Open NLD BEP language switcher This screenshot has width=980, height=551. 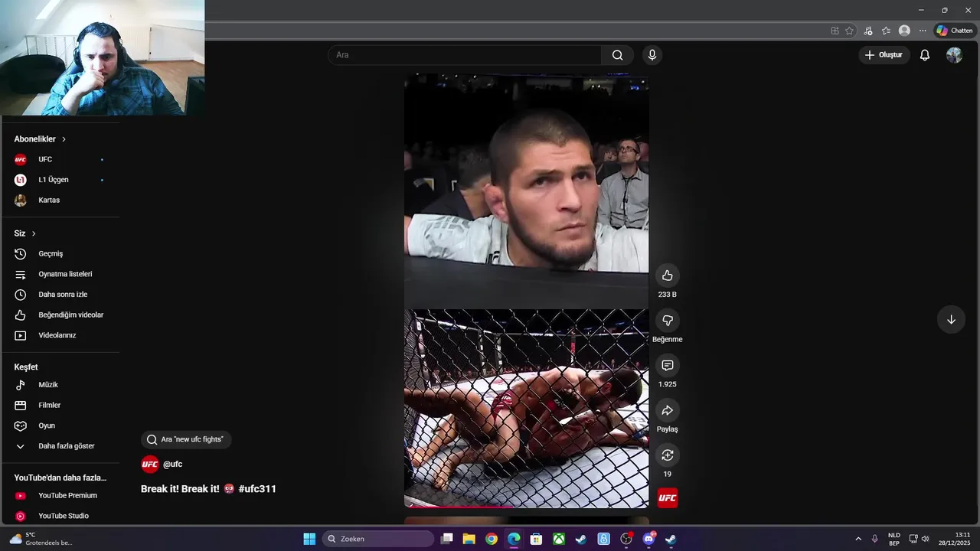point(893,539)
